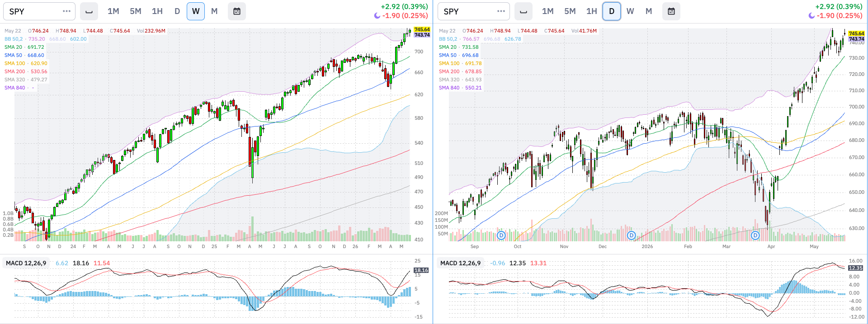Switch left chart to M monthly timeframe
Viewport: 868px width, 324px height.
214,11
